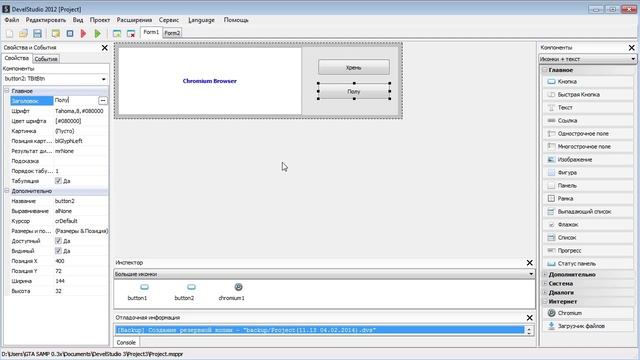Run project with green play arrow
This screenshot has height=360, width=640.
(x=98, y=33)
